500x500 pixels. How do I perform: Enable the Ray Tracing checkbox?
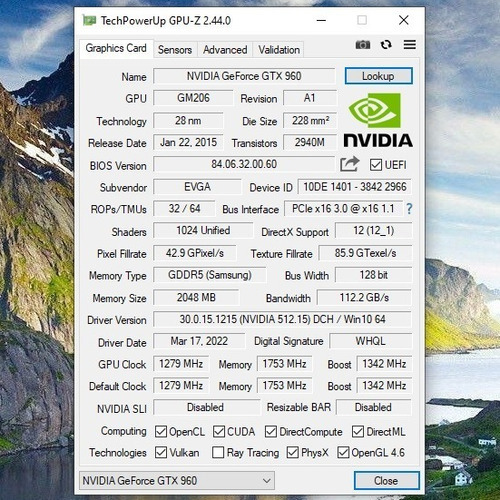coord(218,453)
